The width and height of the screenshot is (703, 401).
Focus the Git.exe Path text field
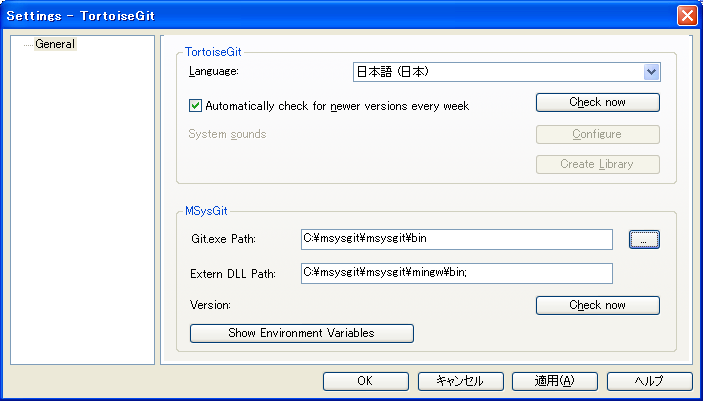pos(456,239)
